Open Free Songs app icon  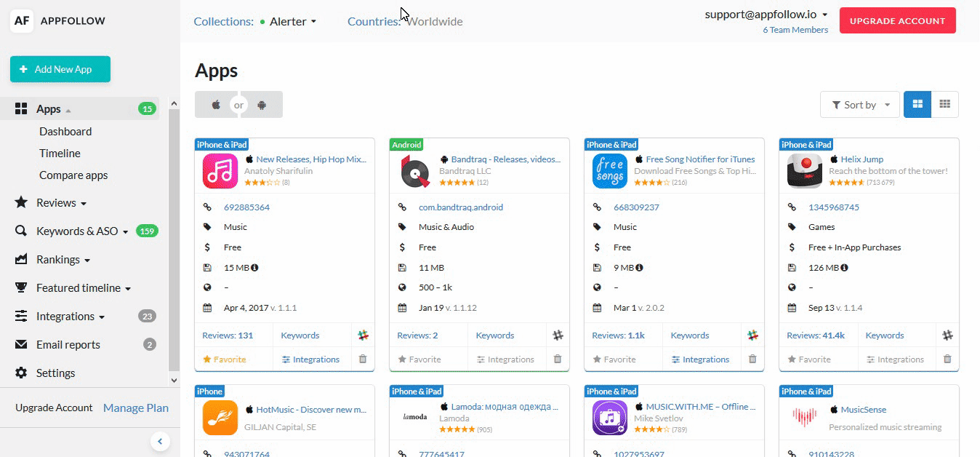(610, 171)
